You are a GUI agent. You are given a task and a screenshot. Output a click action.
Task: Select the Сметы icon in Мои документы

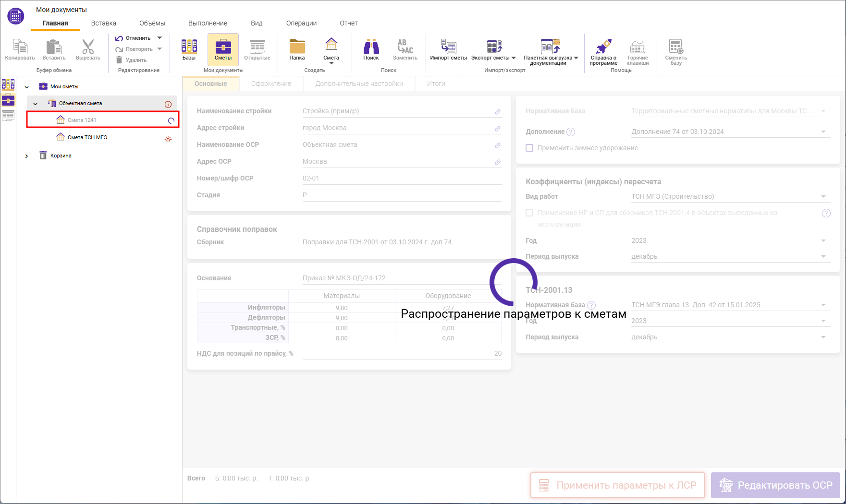click(x=223, y=49)
